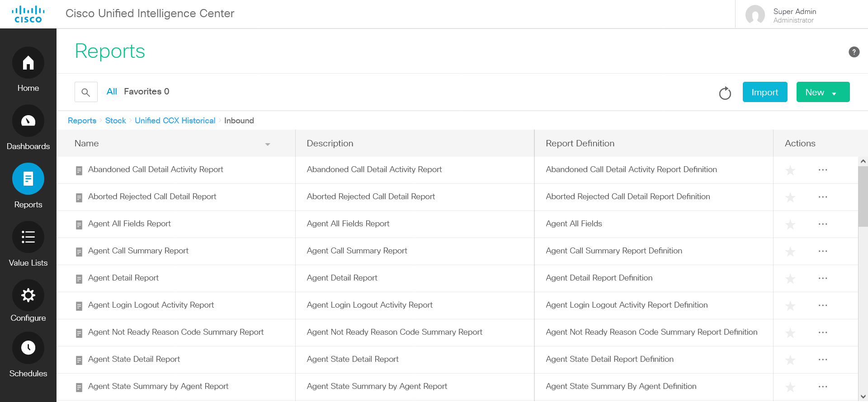Open the New dropdown button
This screenshot has width=868, height=402.
coord(823,92)
